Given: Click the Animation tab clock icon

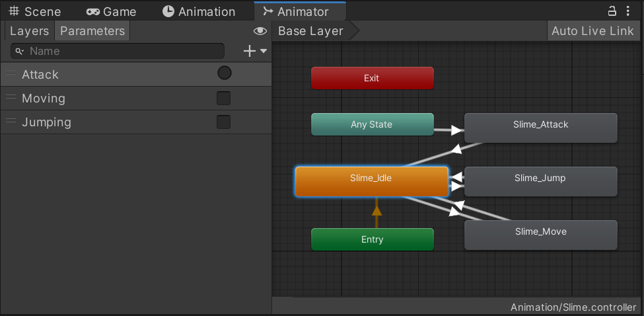Looking at the screenshot, I should (168, 11).
